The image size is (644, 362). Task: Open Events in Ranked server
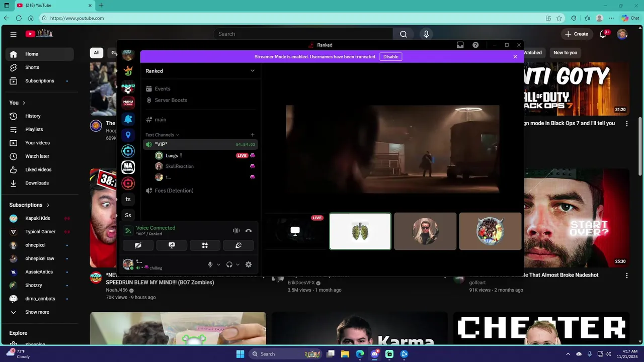point(200,88)
